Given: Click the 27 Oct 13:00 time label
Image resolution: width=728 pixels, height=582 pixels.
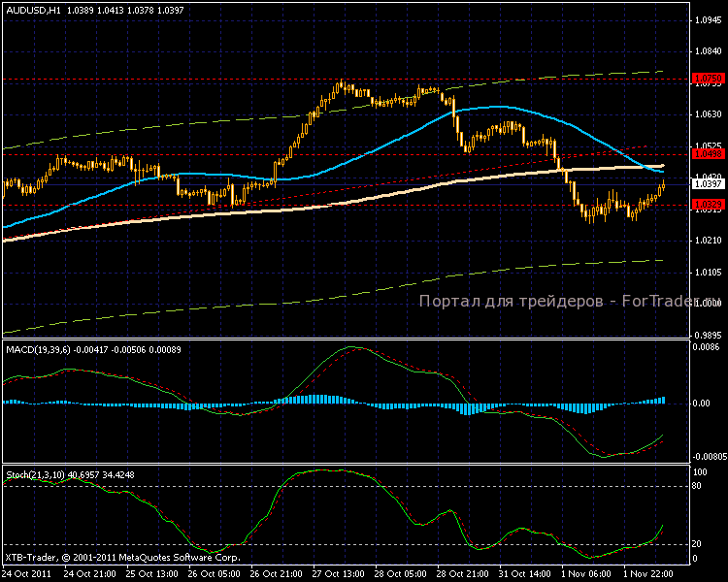Looking at the screenshot, I should [339, 574].
